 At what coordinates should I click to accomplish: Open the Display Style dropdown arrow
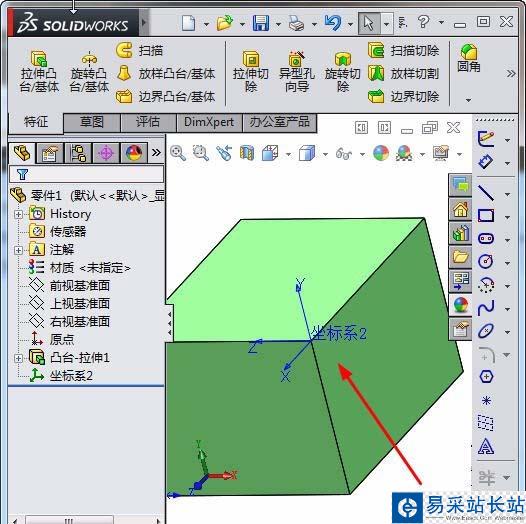click(325, 155)
